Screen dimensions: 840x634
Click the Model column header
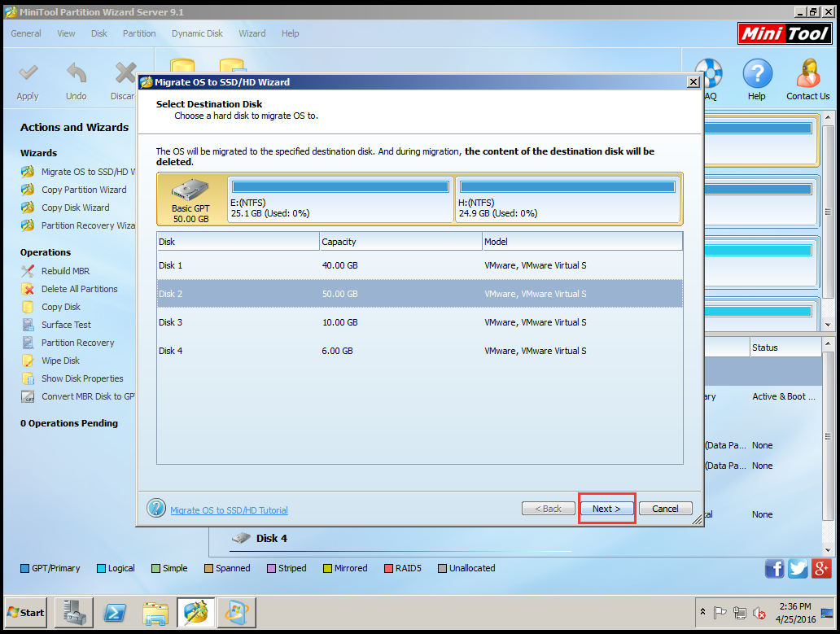582,242
